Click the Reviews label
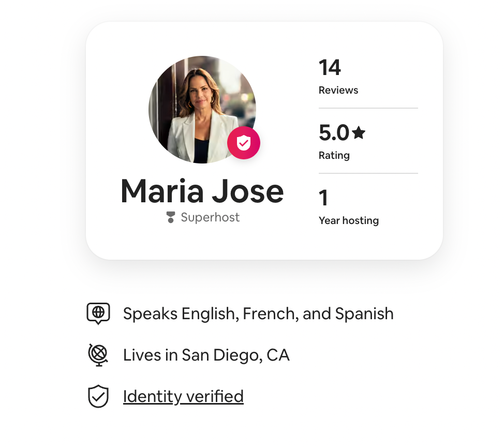504x447 pixels. [x=338, y=91]
